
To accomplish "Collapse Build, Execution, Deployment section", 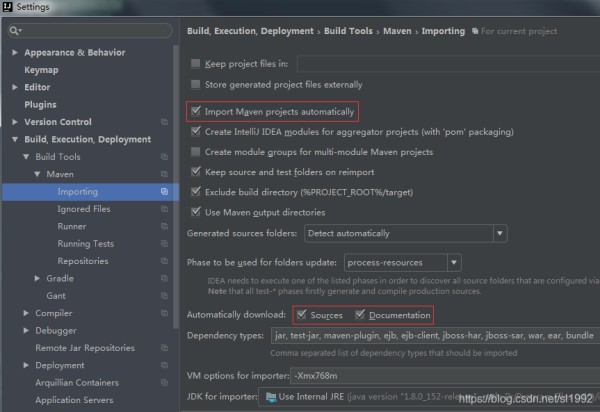I will (15, 140).
